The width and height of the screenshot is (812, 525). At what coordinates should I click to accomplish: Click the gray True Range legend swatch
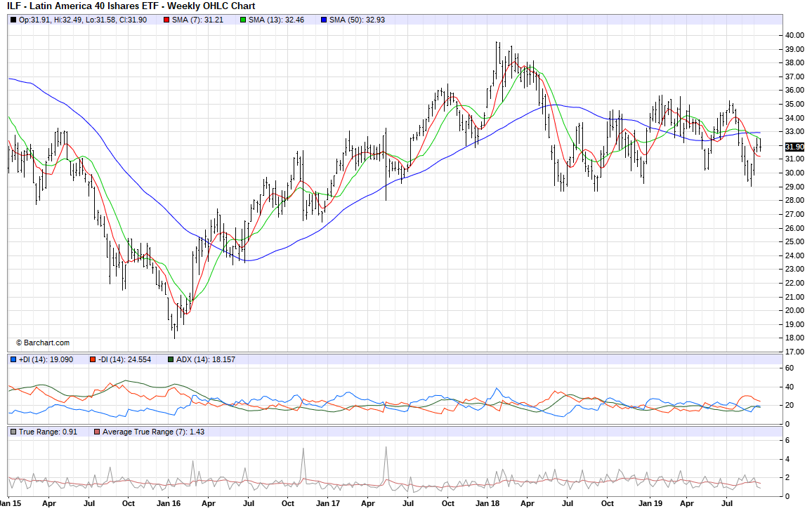pyautogui.click(x=13, y=432)
